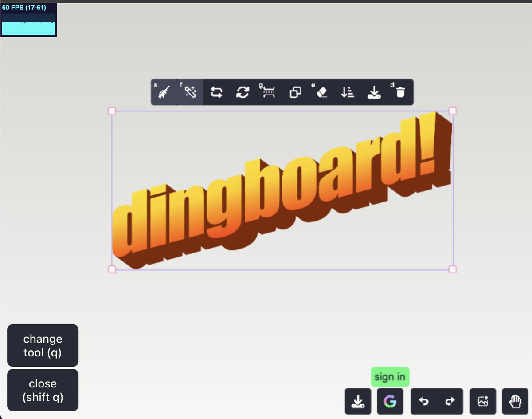Download the selected image from floating toolbar
Viewport: 532px width, 419px height.
374,92
